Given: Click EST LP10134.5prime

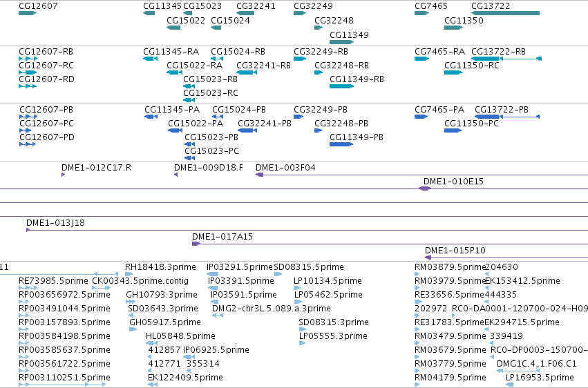Looking at the screenshot, I should click(x=328, y=281).
